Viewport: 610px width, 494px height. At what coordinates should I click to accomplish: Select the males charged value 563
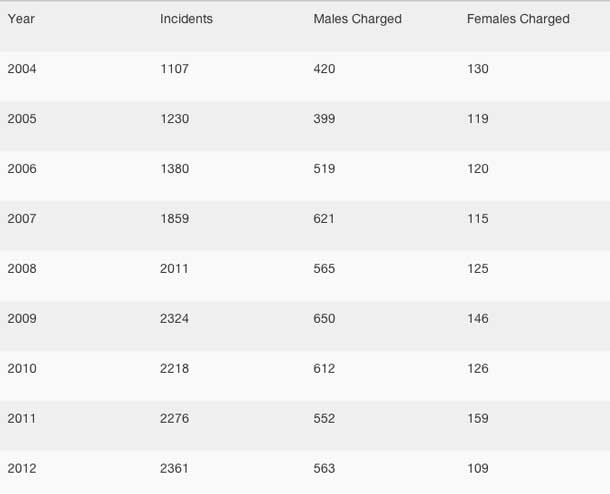click(x=324, y=469)
